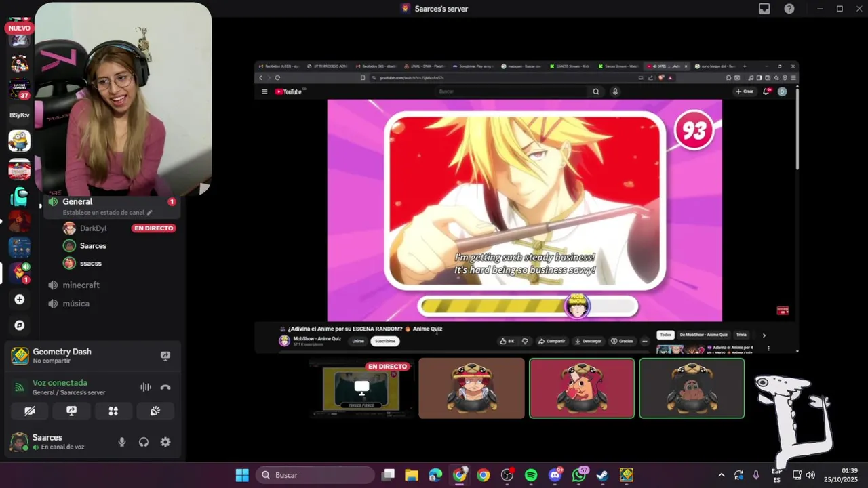Select the Among Us server icon
868x488 pixels.
[x=19, y=197]
